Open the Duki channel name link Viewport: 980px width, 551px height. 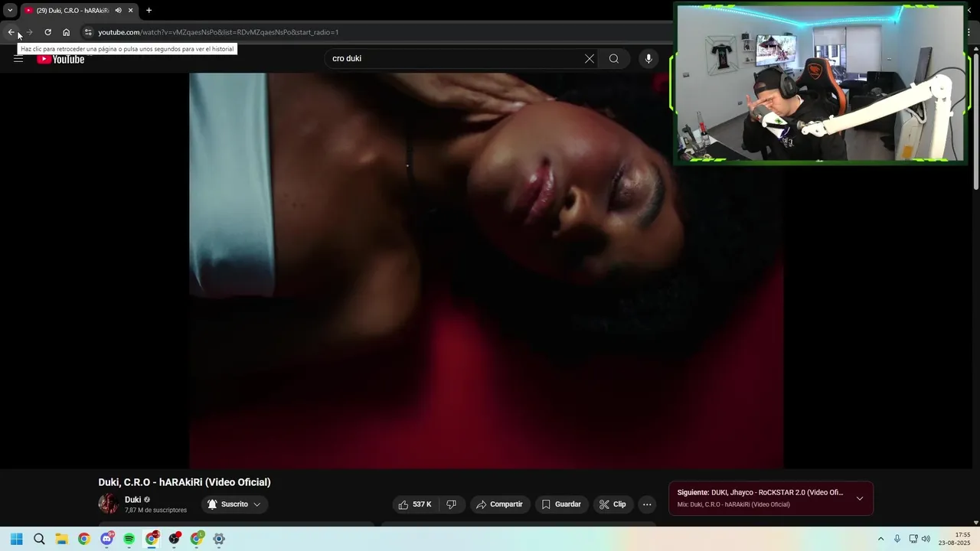[x=133, y=500]
